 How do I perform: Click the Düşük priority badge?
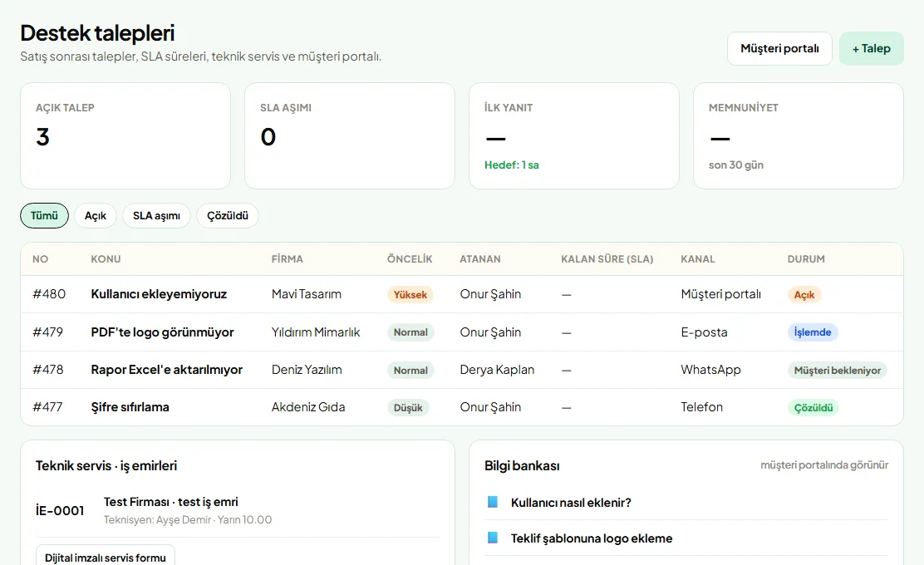(x=408, y=408)
